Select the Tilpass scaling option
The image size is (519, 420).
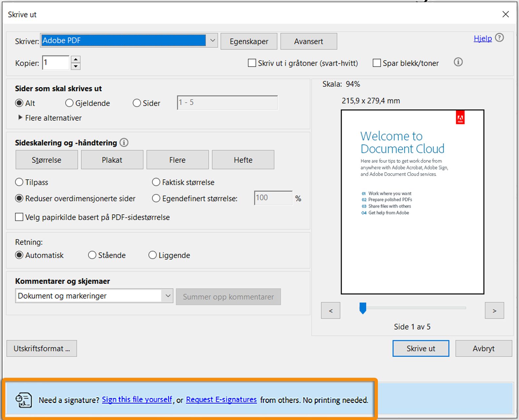coord(19,182)
